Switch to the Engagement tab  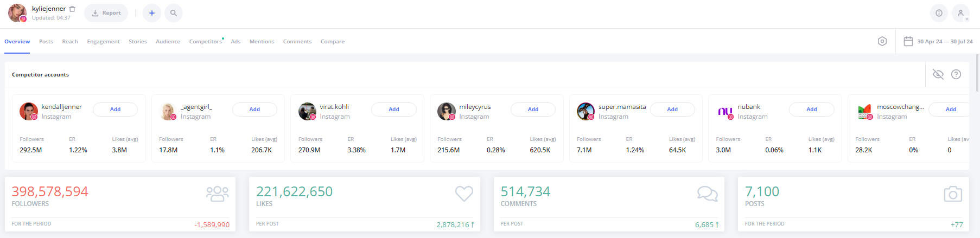103,42
